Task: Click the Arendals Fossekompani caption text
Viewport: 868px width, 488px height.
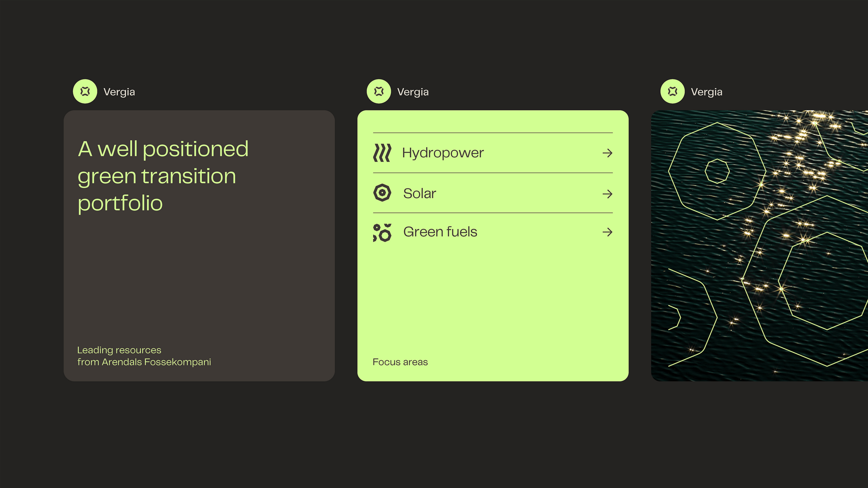Action: click(x=144, y=356)
